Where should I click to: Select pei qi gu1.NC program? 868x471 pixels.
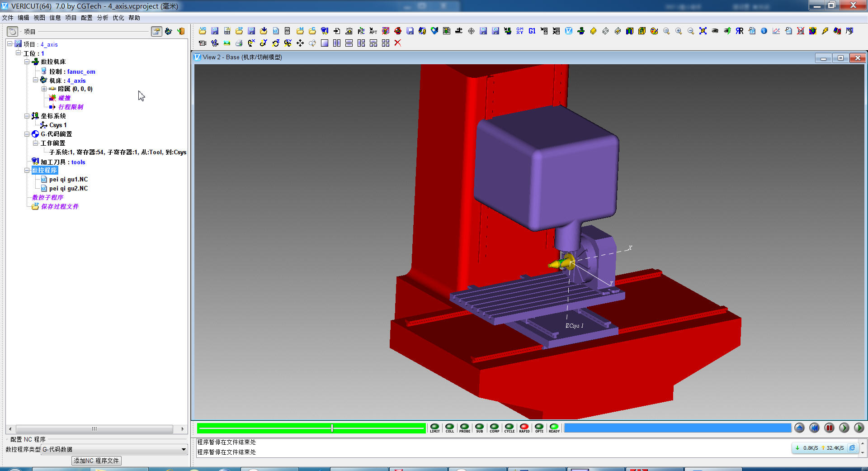(68, 179)
